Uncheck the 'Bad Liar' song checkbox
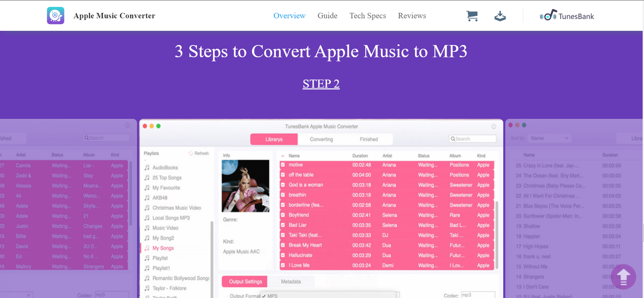 pyautogui.click(x=283, y=225)
